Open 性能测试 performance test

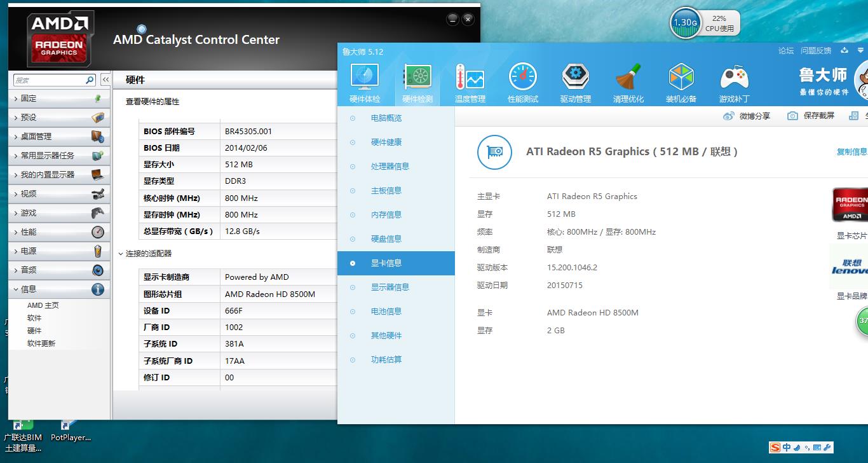(523, 83)
